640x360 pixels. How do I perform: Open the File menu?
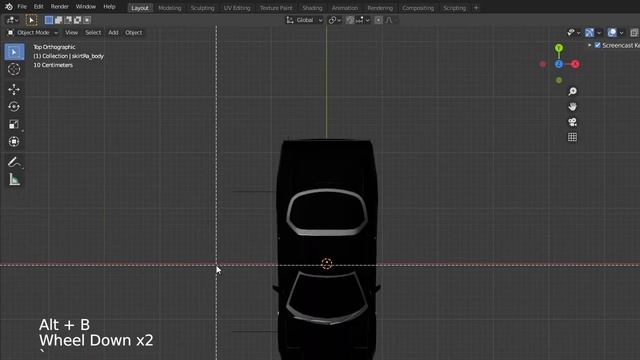click(22, 7)
